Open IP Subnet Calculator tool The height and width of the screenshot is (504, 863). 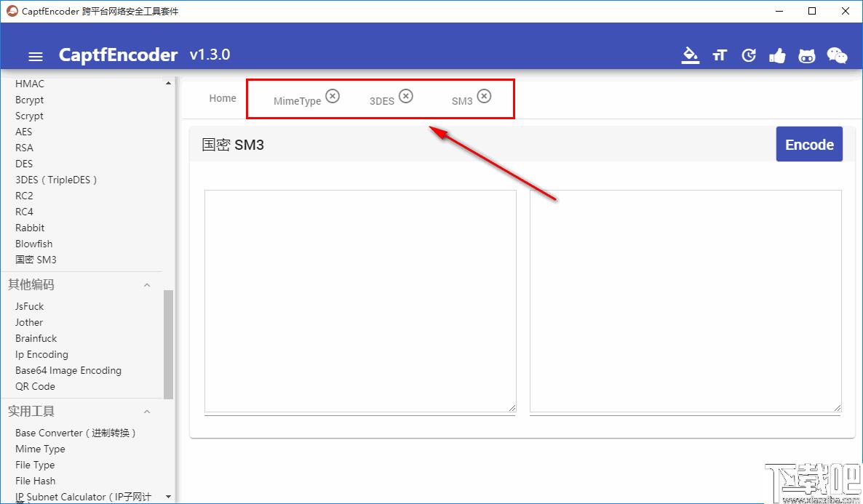[83, 497]
